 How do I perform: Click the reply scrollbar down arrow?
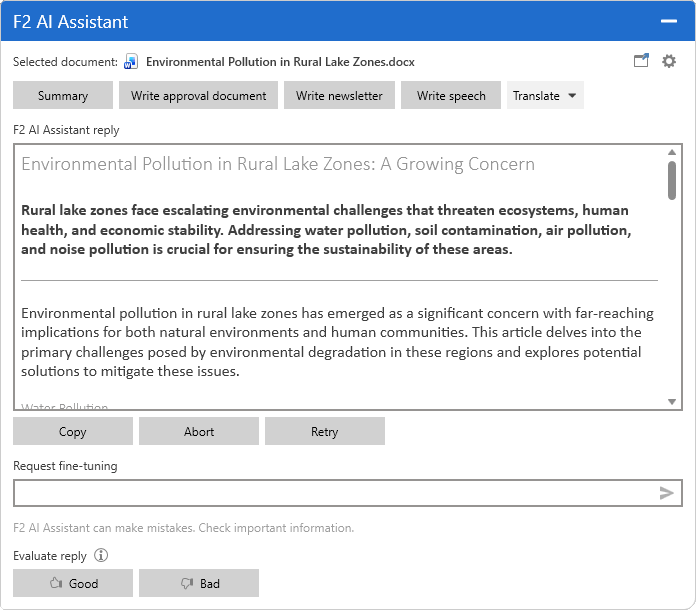[672, 401]
